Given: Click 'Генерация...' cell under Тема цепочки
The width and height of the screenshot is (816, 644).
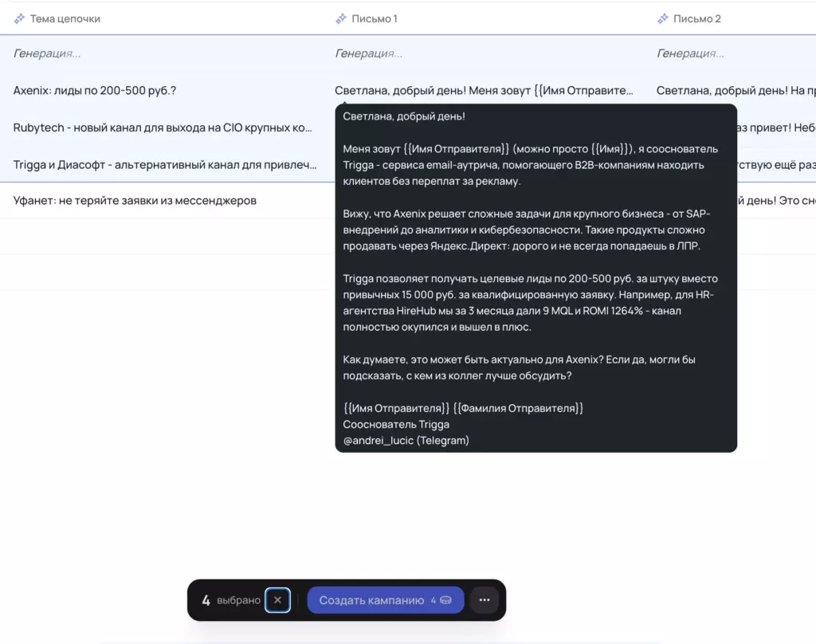Looking at the screenshot, I should (47, 53).
